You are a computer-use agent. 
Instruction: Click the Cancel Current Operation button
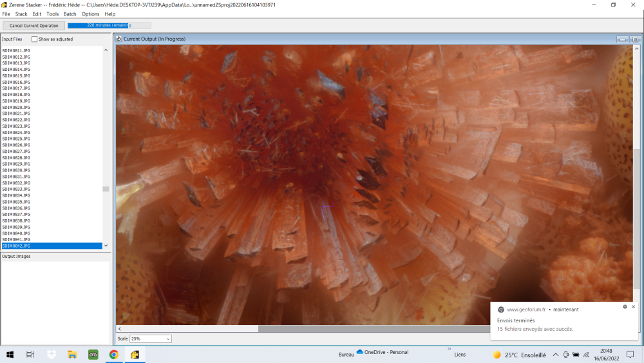(33, 26)
